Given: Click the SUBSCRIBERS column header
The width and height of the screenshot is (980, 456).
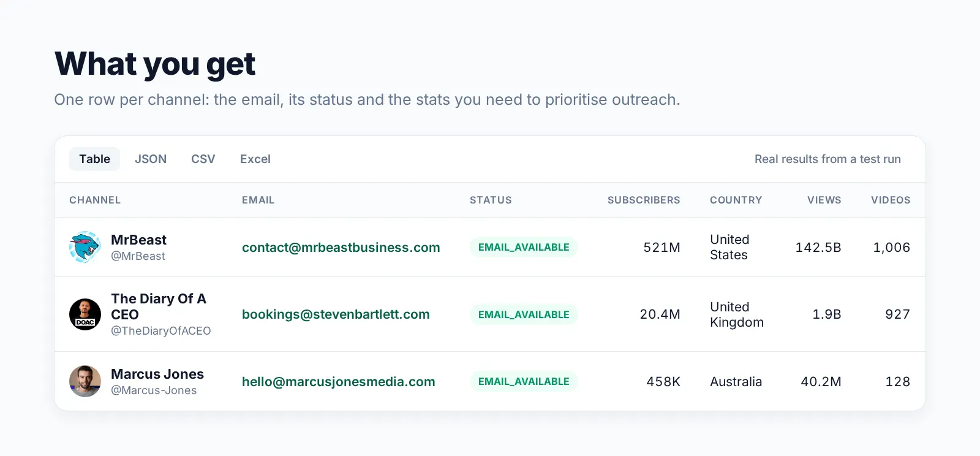Looking at the screenshot, I should click(x=644, y=200).
